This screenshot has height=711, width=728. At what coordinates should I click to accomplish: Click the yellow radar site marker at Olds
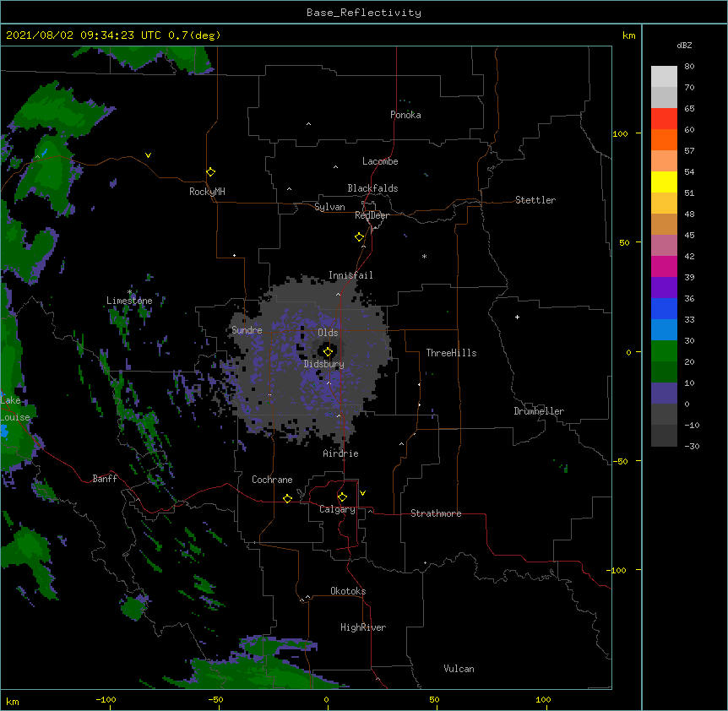[328, 352]
